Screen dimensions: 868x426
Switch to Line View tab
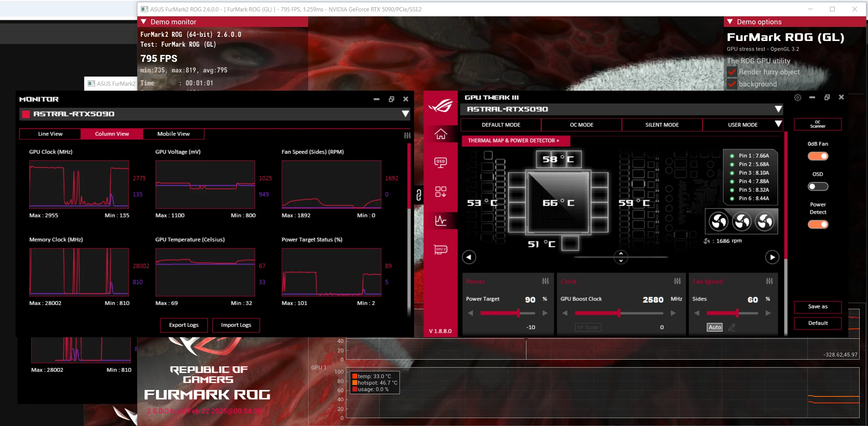coord(50,134)
